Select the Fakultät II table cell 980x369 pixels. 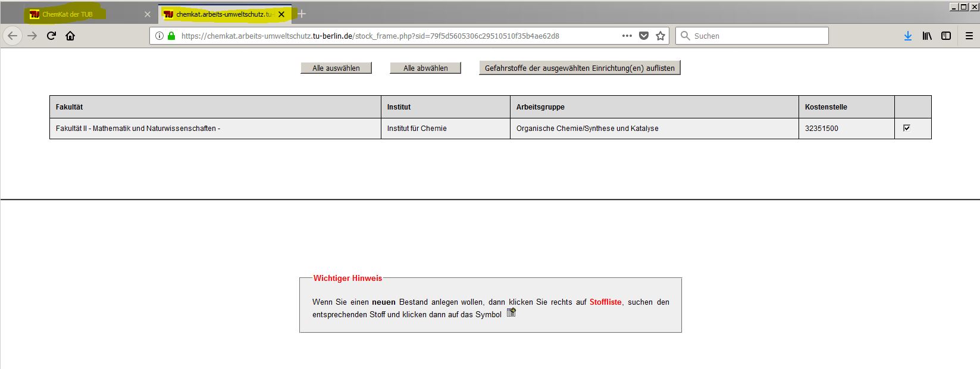(215, 129)
